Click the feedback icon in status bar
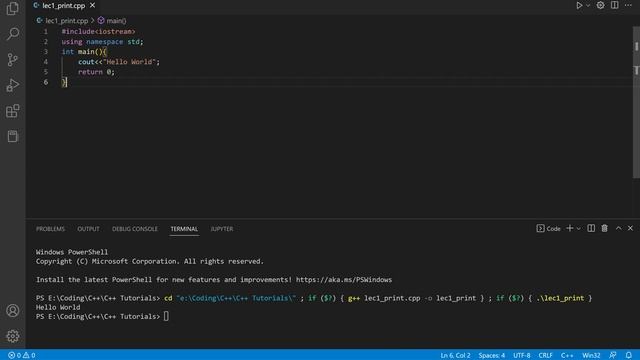The width and height of the screenshot is (640, 360). click(x=613, y=356)
